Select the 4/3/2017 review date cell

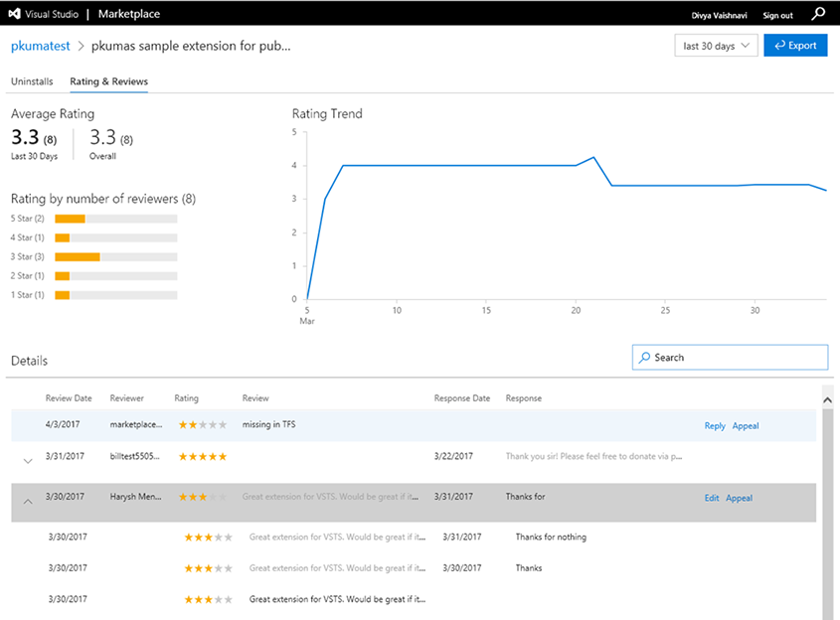63,424
